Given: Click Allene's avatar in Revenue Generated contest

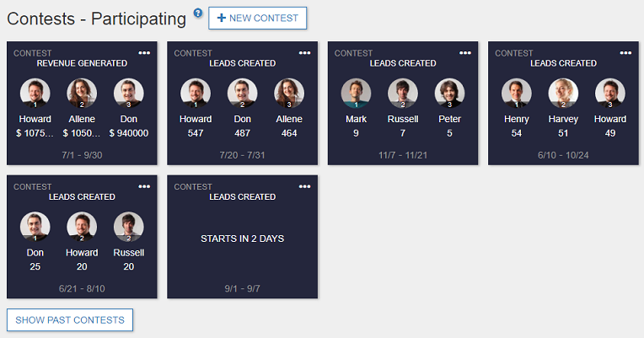Looking at the screenshot, I should pyautogui.click(x=82, y=93).
